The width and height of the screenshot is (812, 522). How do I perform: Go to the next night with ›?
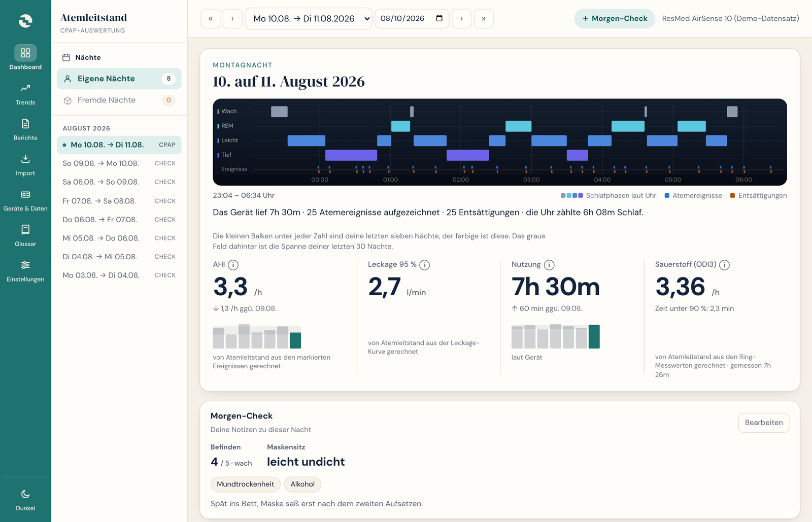(x=461, y=19)
